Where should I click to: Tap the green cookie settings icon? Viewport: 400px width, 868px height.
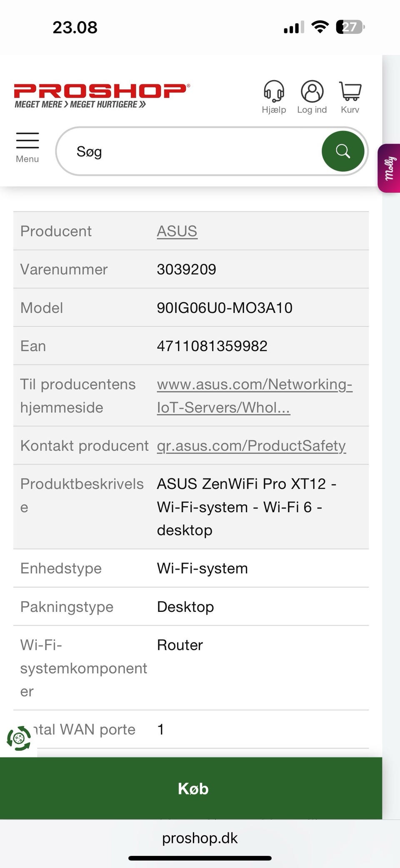pos(19,738)
